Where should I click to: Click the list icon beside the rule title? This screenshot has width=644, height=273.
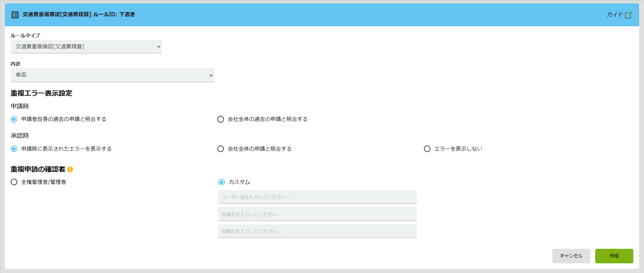tap(15, 15)
